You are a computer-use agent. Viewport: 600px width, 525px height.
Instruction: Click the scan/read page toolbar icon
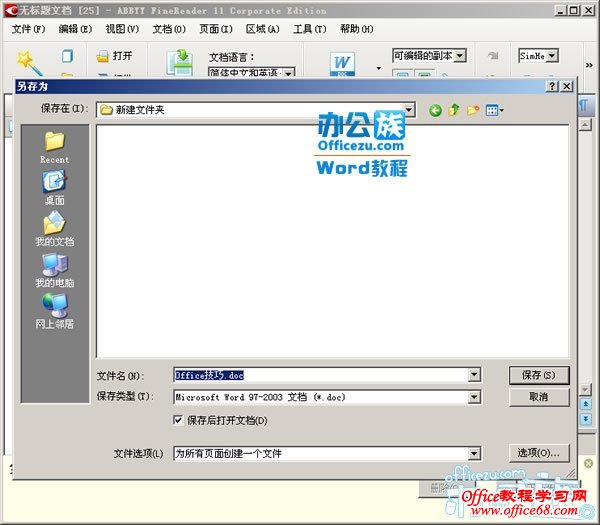click(179, 62)
